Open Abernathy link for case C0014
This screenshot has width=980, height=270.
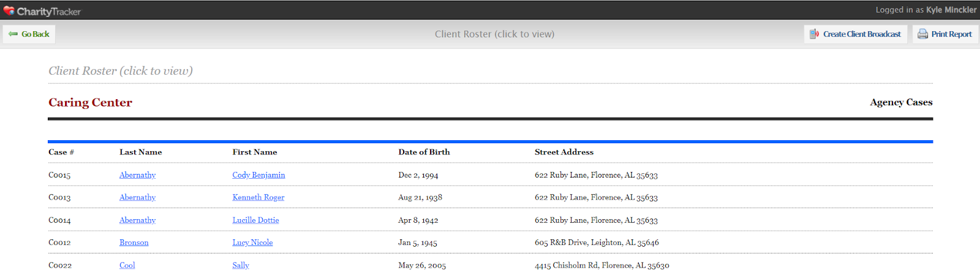coord(137,220)
